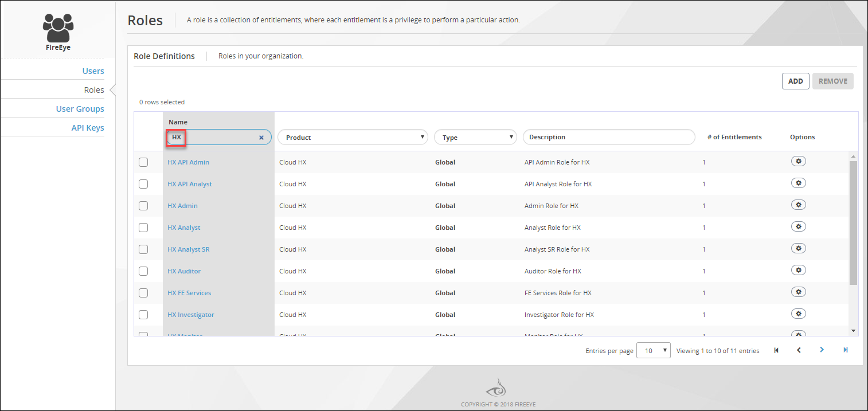Open the HX Analyst role link
This screenshot has height=411, width=868.
point(184,228)
